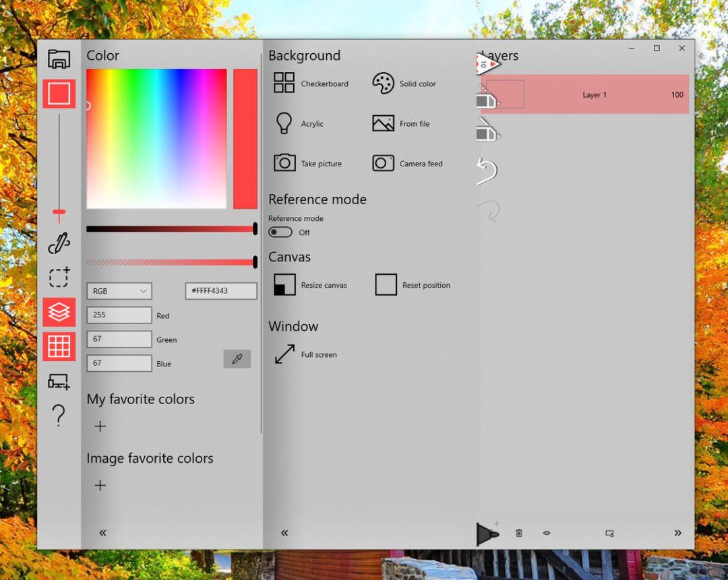Open the help question mark icon

[x=59, y=415]
